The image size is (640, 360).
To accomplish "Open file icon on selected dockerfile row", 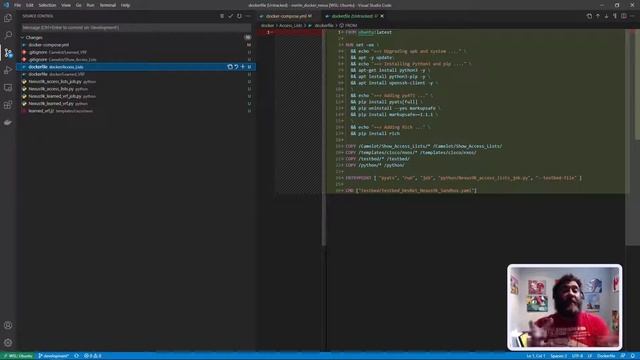I will (230, 67).
